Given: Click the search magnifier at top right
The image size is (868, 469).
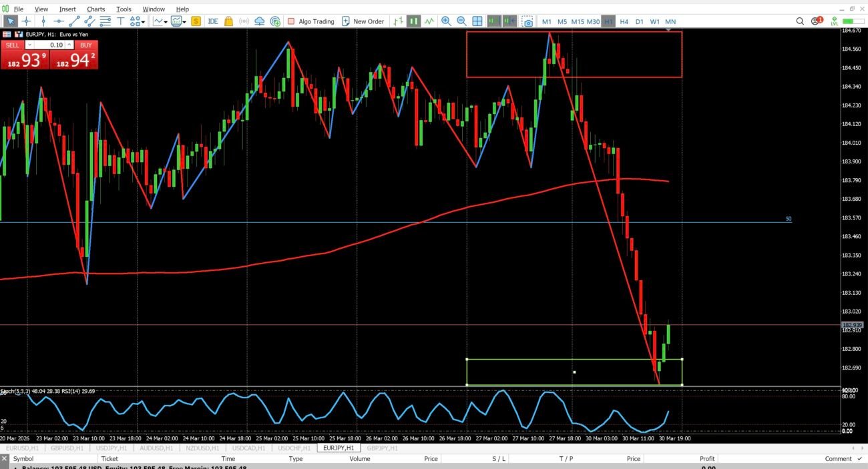Looking at the screenshot, I should [x=800, y=21].
